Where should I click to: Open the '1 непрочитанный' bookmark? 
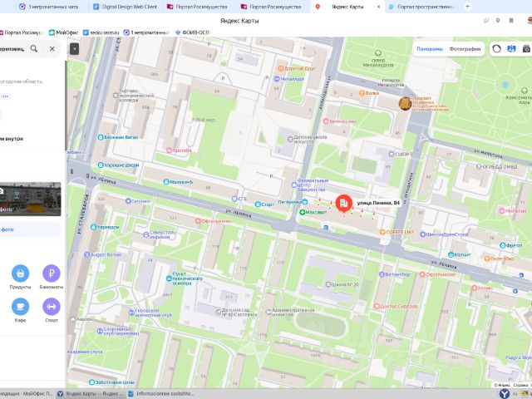[x=146, y=32]
